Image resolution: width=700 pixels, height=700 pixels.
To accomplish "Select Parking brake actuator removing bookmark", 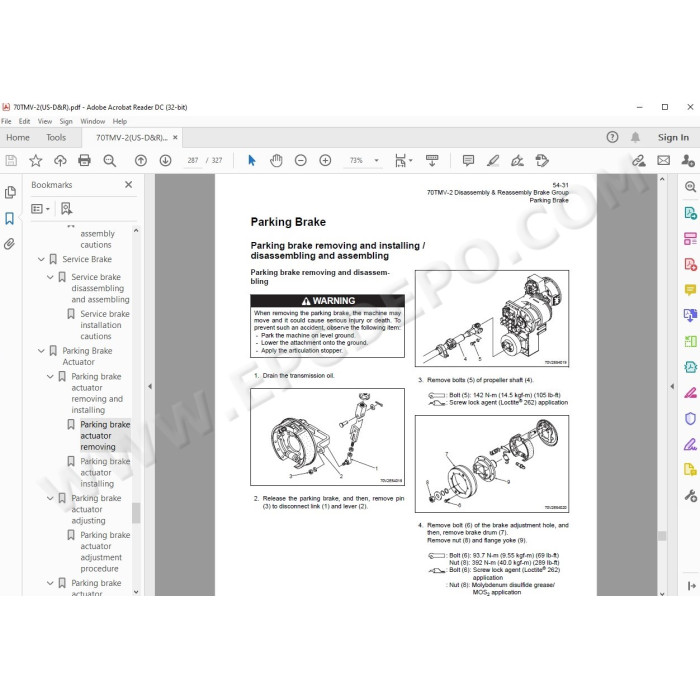I will pos(105,436).
